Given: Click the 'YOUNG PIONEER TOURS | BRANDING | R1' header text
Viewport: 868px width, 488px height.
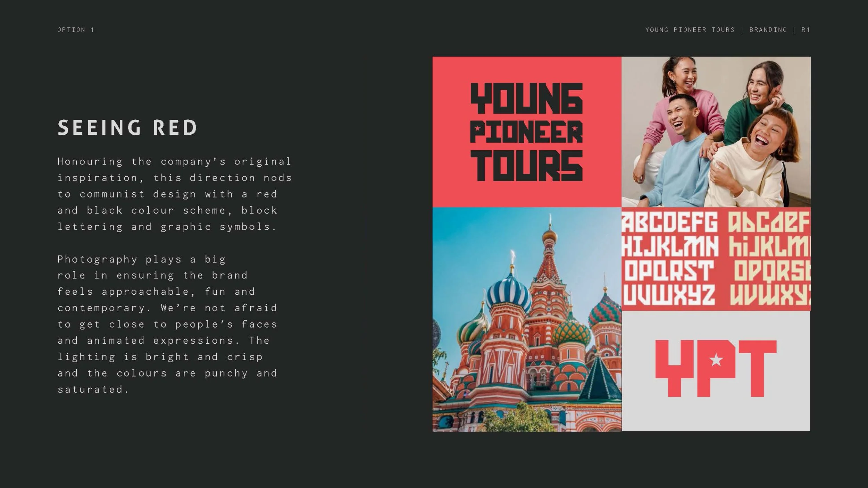Looking at the screenshot, I should [728, 30].
